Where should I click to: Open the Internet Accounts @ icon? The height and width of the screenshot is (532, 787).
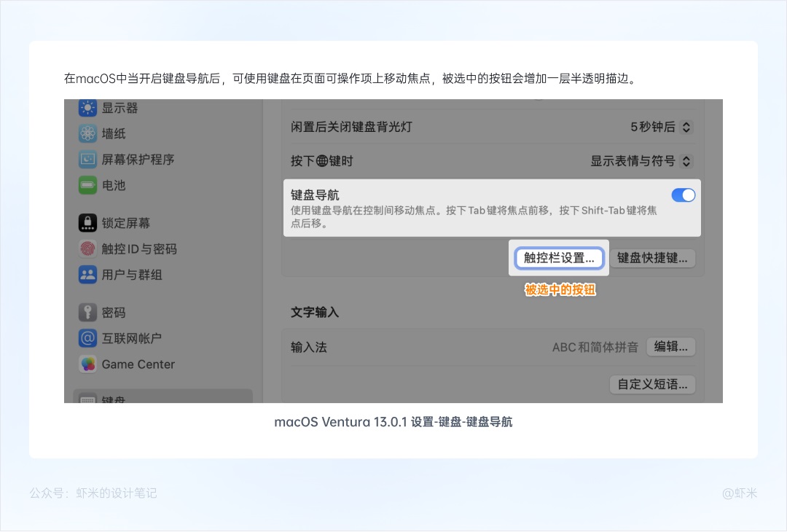coord(88,338)
